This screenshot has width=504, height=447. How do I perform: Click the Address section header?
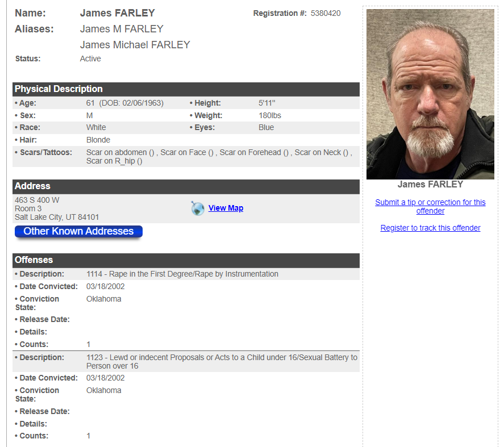tap(186, 186)
